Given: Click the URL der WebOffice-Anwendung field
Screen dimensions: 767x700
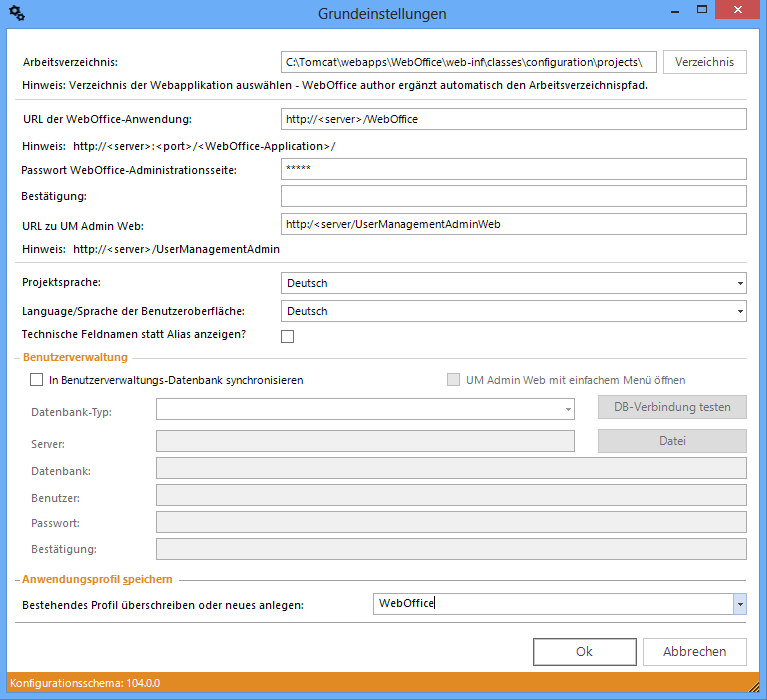Looking at the screenshot, I should click(514, 119).
